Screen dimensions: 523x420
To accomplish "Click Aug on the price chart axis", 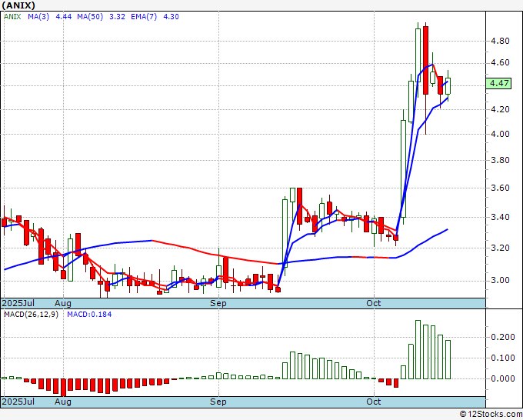I will [63, 303].
